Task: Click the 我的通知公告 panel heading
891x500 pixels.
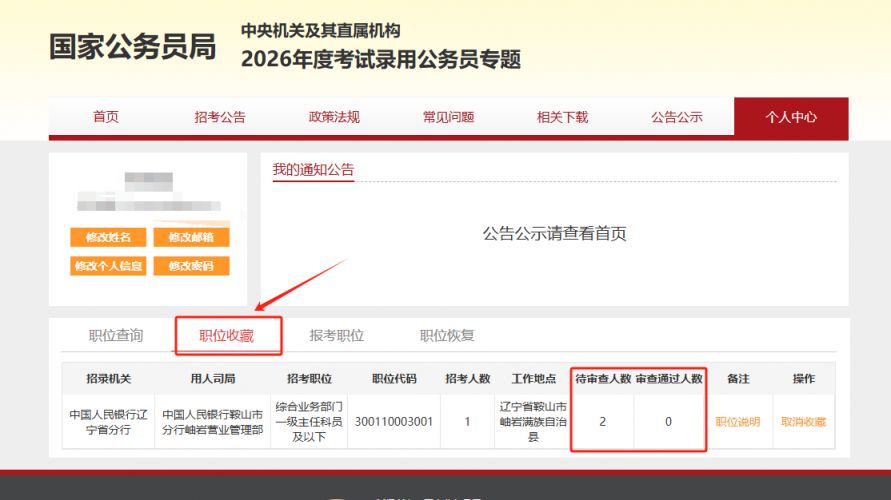Action: click(313, 170)
